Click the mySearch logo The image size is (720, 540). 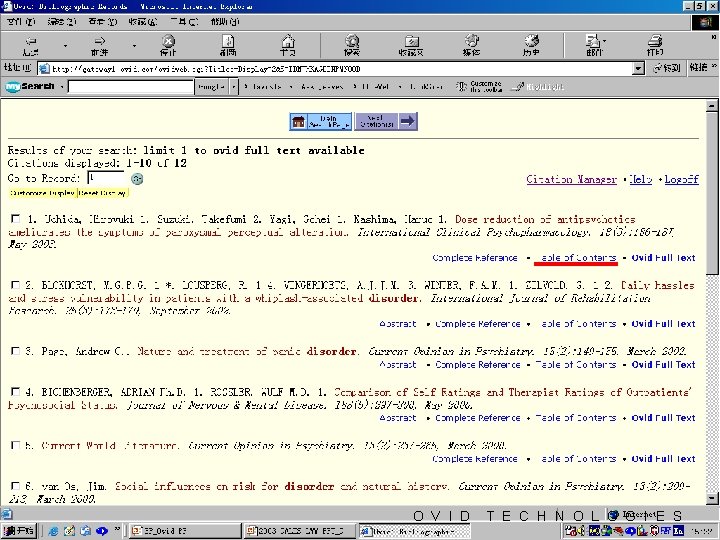(29, 86)
